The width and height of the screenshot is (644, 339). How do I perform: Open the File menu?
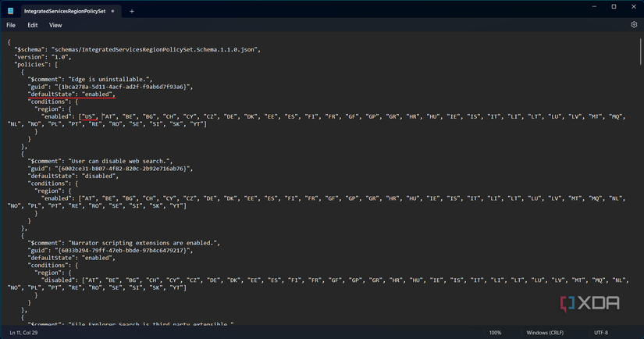pyautogui.click(x=11, y=25)
